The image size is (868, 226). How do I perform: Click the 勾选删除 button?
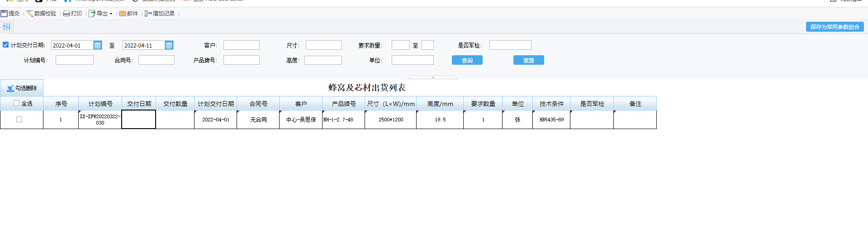(22, 88)
